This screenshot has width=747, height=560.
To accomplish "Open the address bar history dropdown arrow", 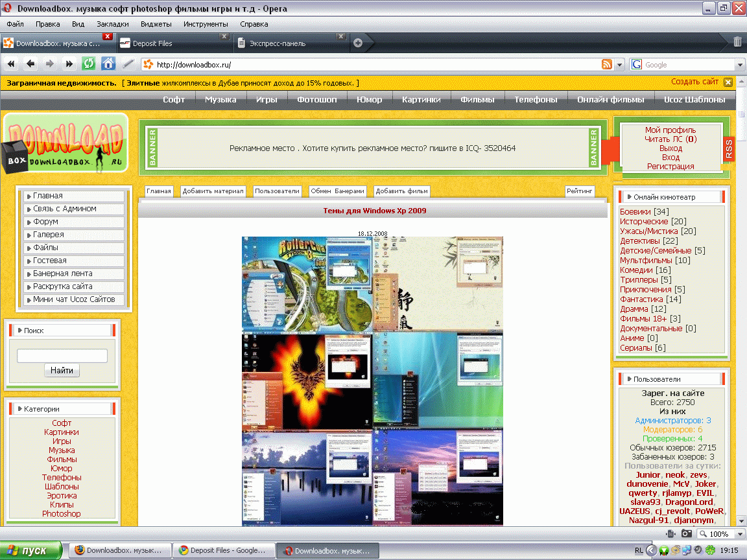I will point(619,65).
